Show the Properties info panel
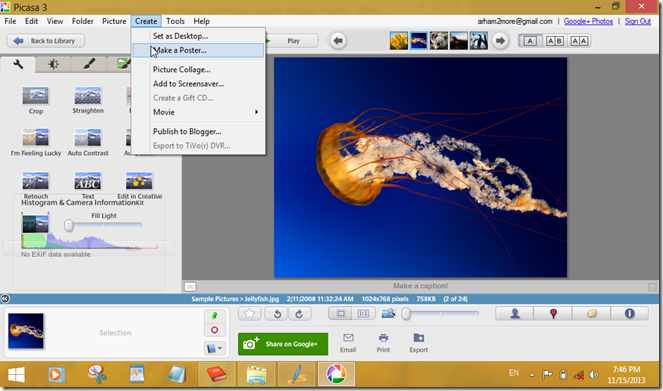The image size is (663, 391). [630, 314]
